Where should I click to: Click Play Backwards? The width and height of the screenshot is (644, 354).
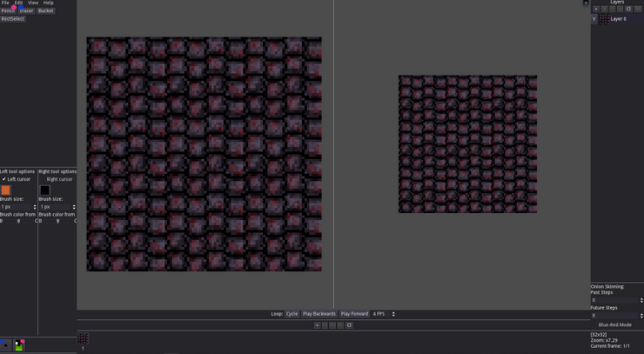tap(319, 314)
